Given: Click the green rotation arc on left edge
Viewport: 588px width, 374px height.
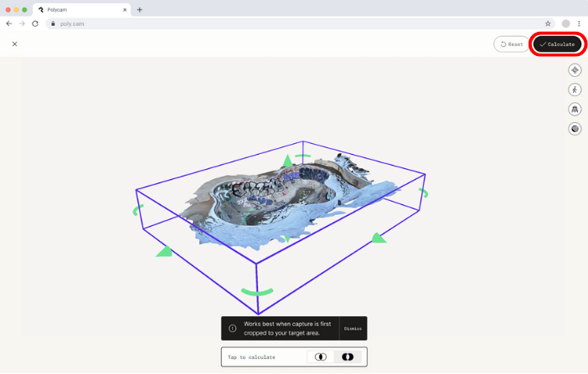Looking at the screenshot, I should 137,210.
